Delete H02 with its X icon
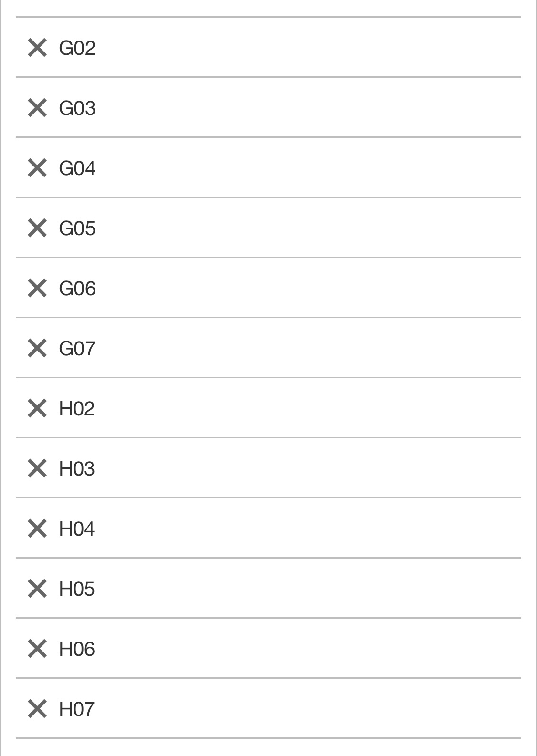The image size is (537, 756). [37, 408]
